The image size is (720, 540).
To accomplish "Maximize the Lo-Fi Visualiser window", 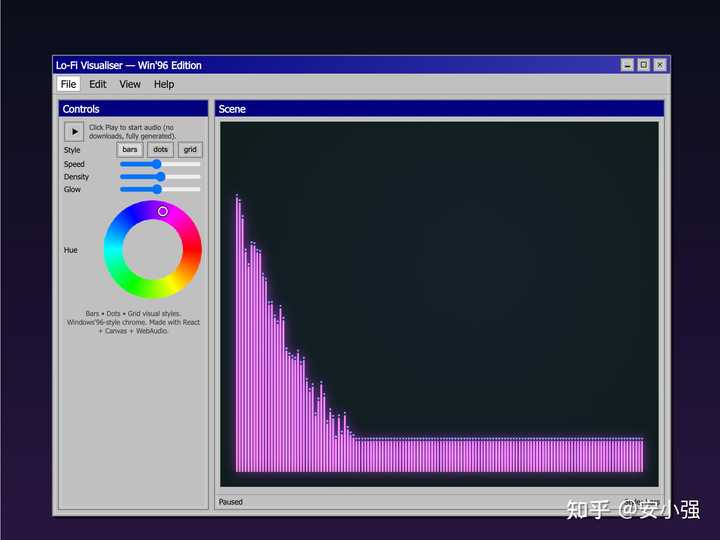I will (643, 65).
